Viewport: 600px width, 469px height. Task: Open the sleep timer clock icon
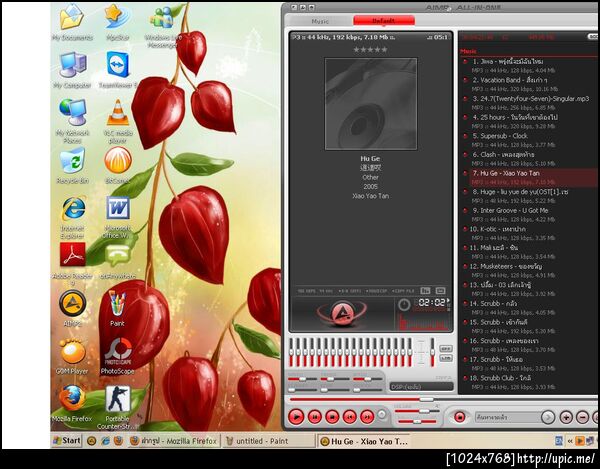coord(404,305)
